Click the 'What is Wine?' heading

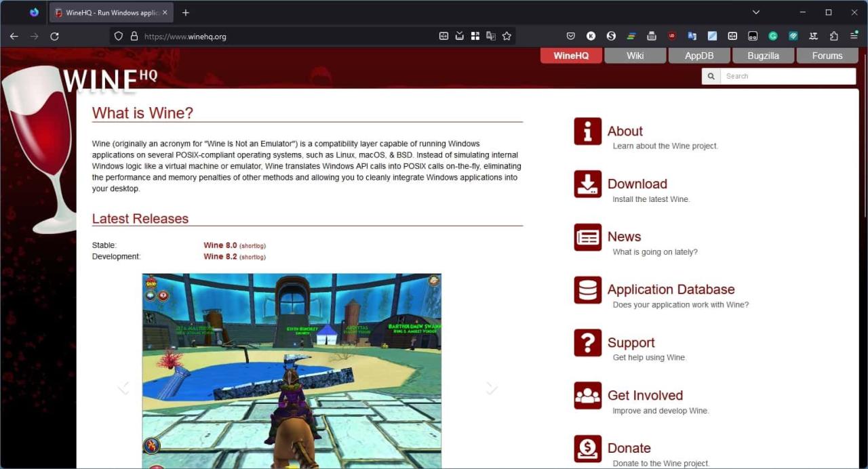coord(142,113)
